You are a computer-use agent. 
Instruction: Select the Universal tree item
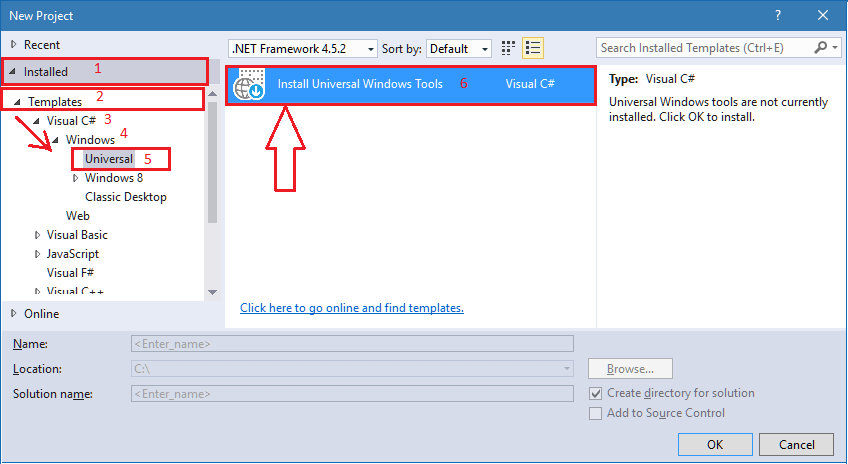pyautogui.click(x=109, y=159)
